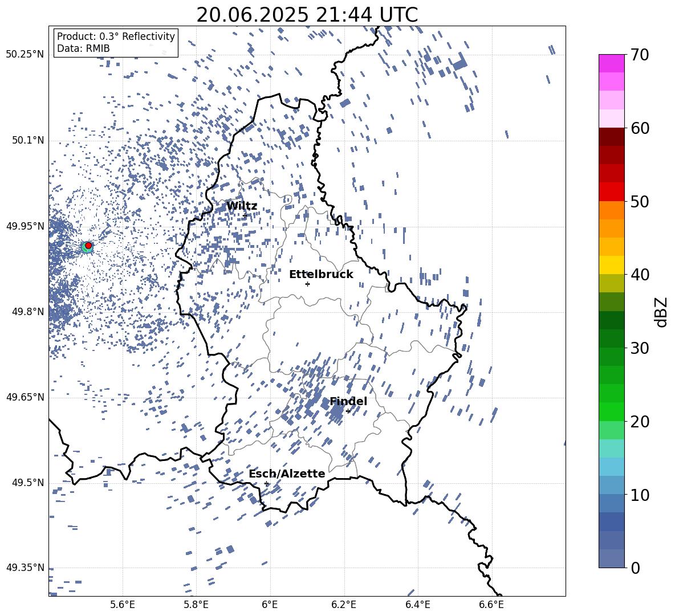
Task: Click the 10 colorbar tick value
Action: click(640, 495)
